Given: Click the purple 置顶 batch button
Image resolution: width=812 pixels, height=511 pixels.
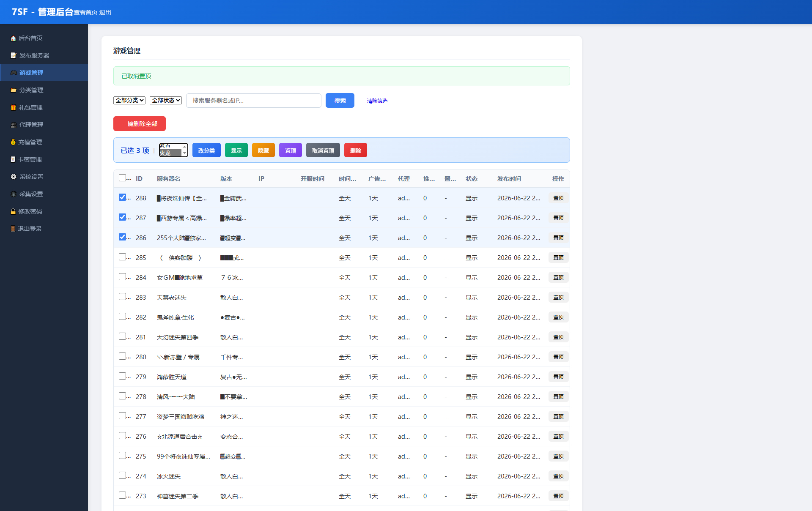Looking at the screenshot, I should pyautogui.click(x=291, y=150).
